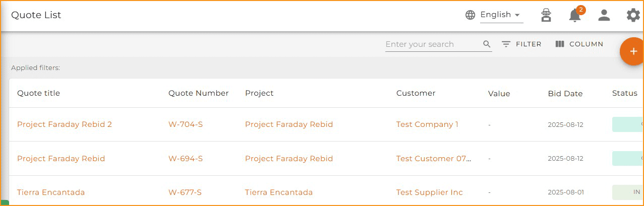Type in the search input field
Viewport: 644px width, 206px height.
pyautogui.click(x=431, y=44)
